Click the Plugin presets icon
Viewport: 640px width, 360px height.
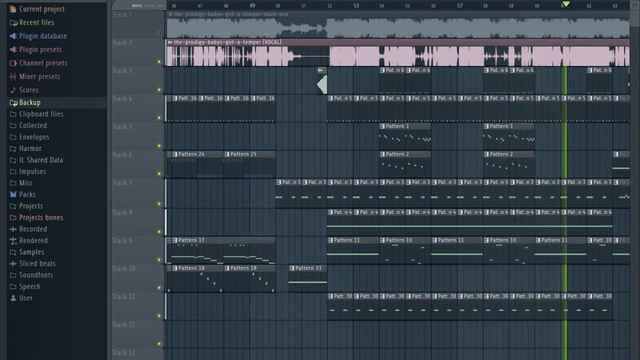[x=13, y=49]
